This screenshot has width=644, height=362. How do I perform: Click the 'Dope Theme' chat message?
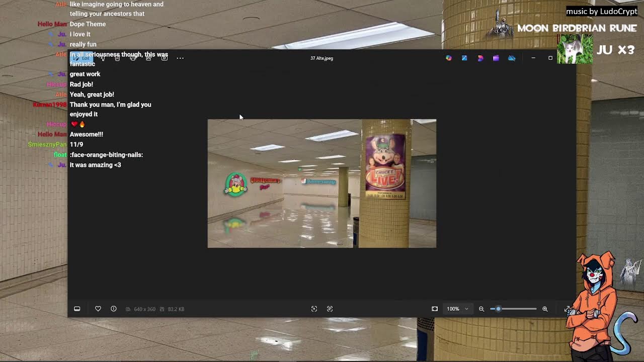[88, 24]
